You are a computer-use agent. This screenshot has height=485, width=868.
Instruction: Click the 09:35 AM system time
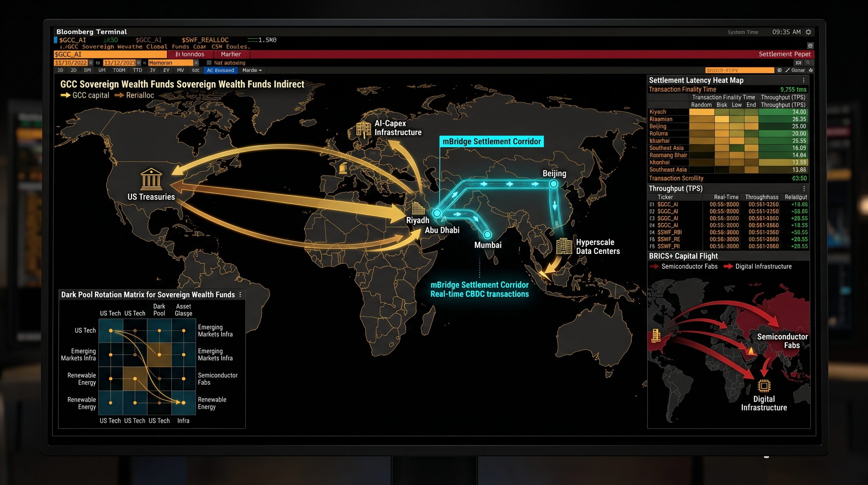pos(786,32)
